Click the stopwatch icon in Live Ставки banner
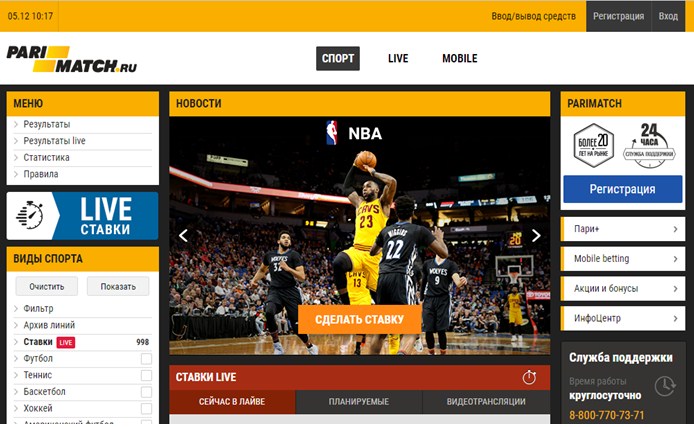 (31, 216)
